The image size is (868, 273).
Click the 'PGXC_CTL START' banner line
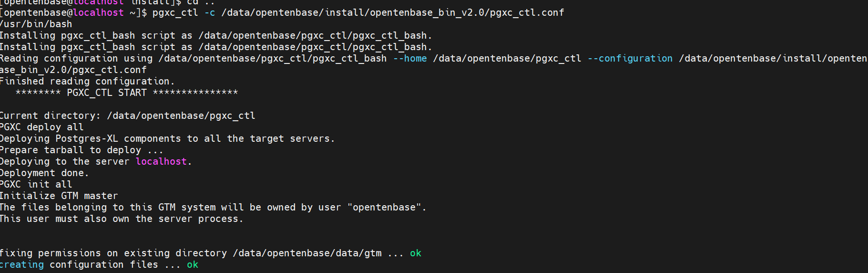coord(126,93)
